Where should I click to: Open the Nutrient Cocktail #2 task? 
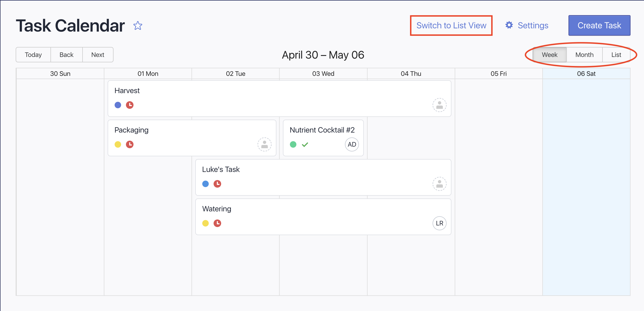[323, 138]
